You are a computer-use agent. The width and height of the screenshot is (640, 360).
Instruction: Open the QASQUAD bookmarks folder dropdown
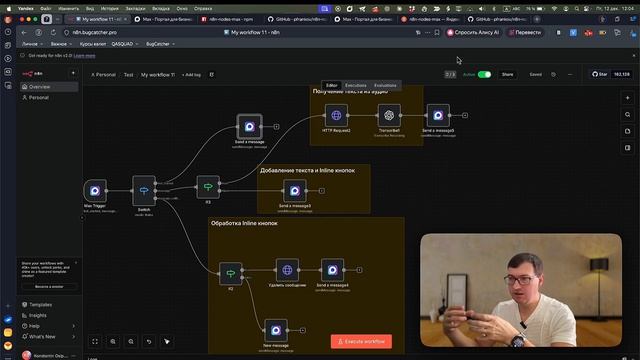point(125,44)
